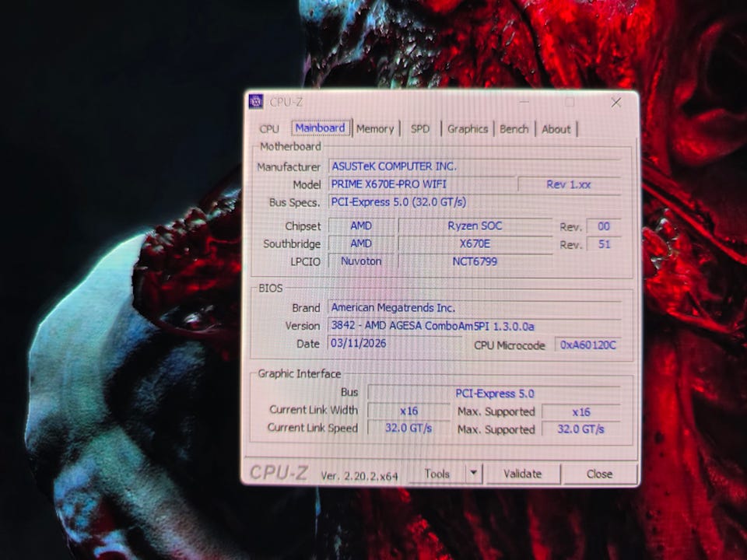747x560 pixels.
Task: Click the PCI-Express 5.0 (32.0 GT/s) bus specs
Action: 475,202
